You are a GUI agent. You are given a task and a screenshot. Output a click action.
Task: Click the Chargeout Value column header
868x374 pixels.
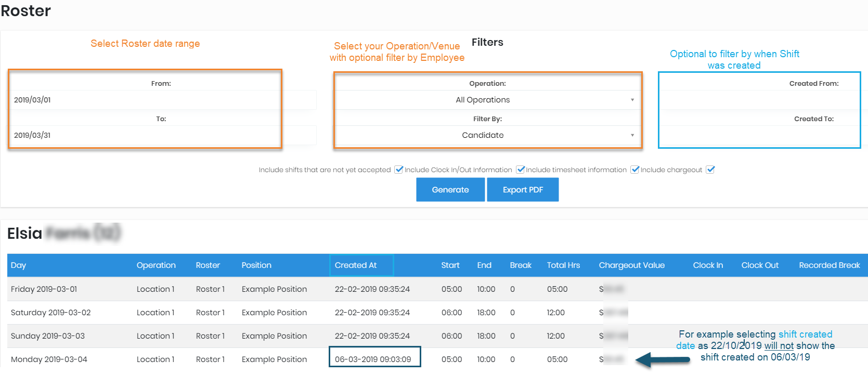(x=631, y=265)
